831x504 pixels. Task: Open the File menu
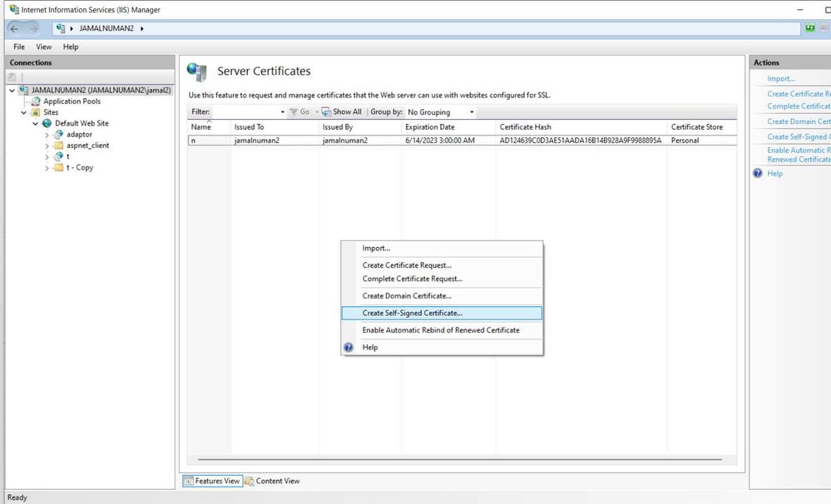(x=19, y=47)
